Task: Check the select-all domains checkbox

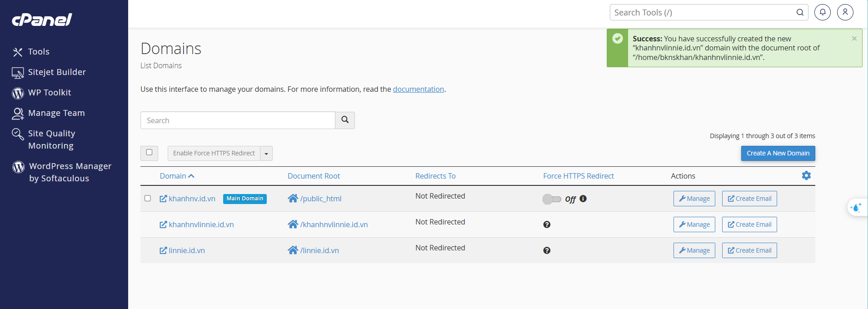Action: point(149,153)
